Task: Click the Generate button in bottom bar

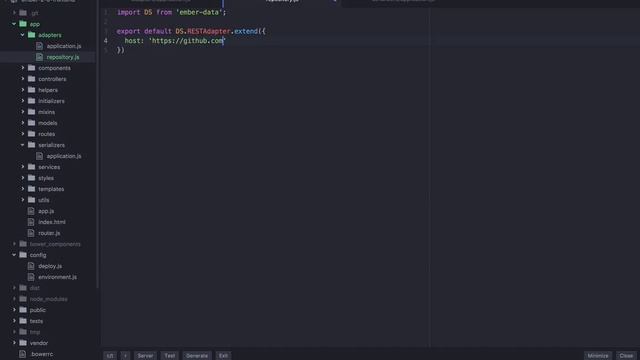Action: [x=197, y=356]
